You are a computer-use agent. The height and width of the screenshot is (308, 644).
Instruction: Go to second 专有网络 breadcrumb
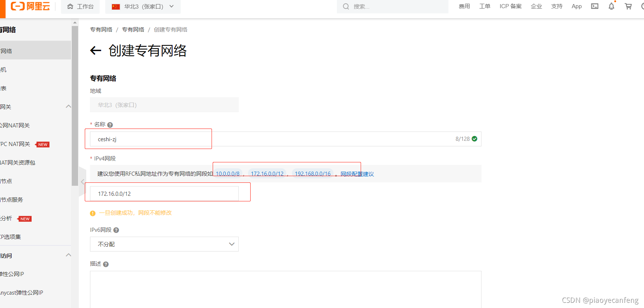133,29
